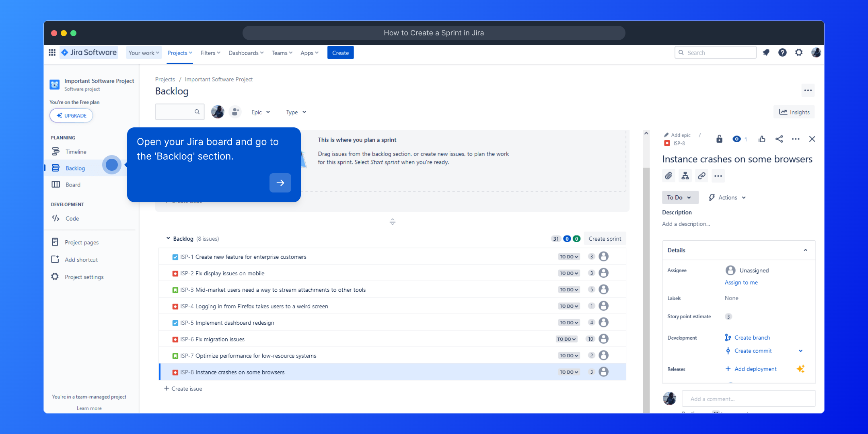Click the link issue icon
Image resolution: width=868 pixels, height=434 pixels.
point(701,176)
